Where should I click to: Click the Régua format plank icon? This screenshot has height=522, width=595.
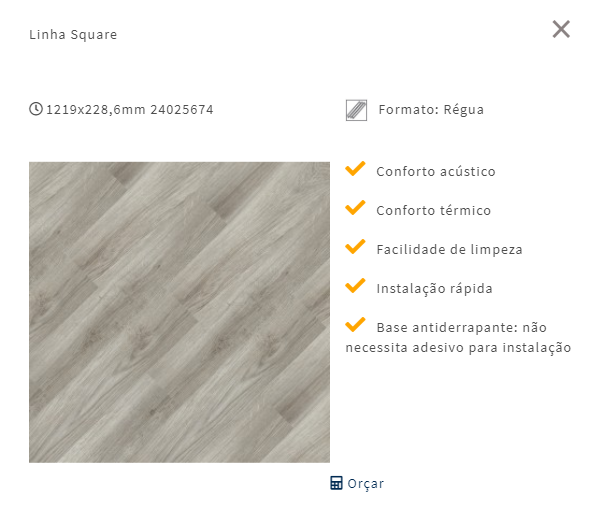tap(356, 110)
